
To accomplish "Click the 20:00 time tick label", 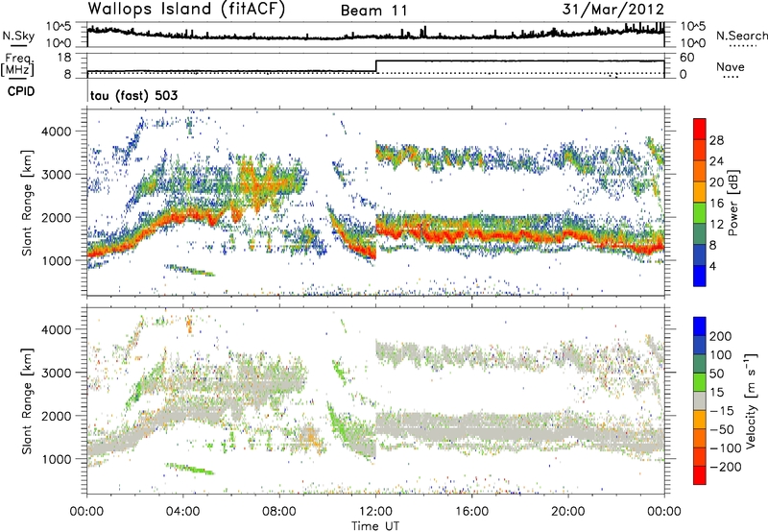I will 568,512.
